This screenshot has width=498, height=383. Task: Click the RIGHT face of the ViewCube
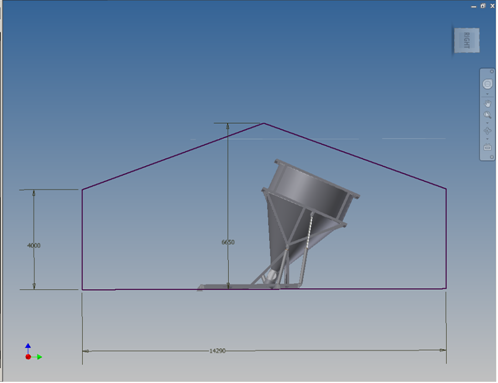467,40
